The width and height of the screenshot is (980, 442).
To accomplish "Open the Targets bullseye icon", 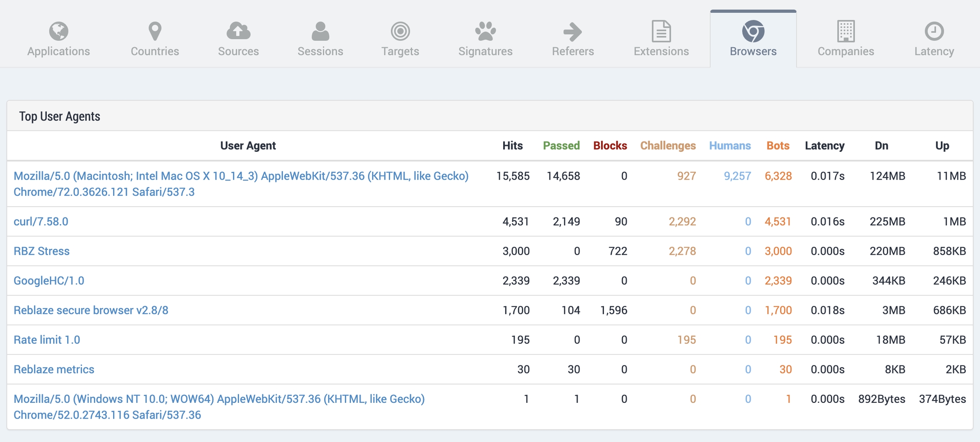I will tap(400, 31).
